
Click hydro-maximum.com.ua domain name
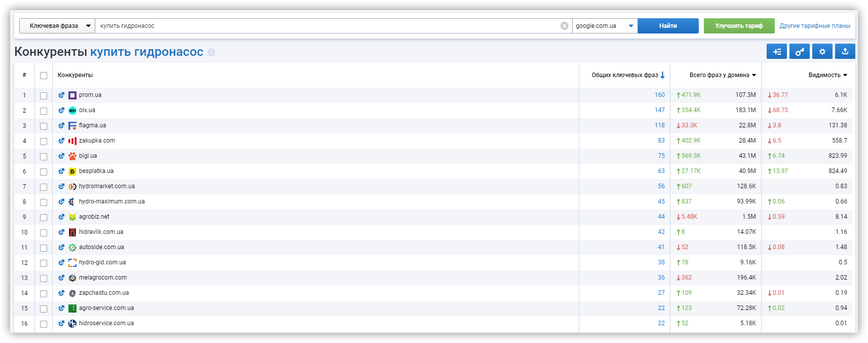[111, 201]
